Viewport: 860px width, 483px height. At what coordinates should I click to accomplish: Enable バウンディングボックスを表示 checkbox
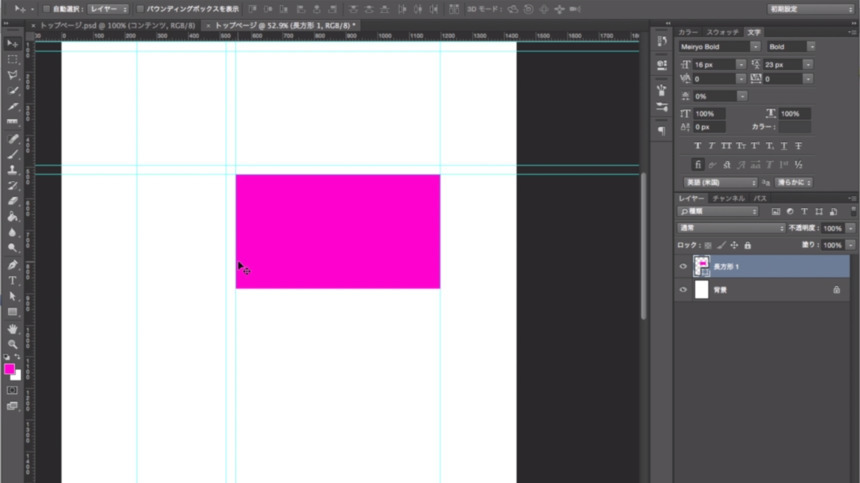(x=140, y=9)
